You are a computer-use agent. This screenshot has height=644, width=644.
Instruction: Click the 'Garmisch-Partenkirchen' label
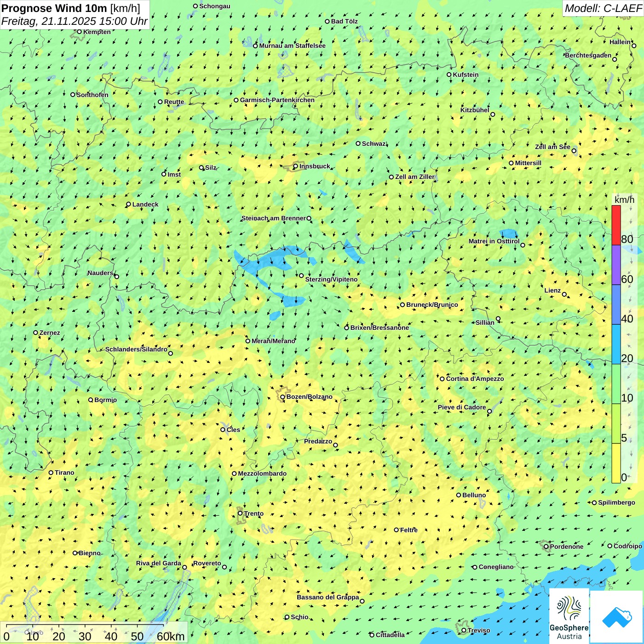[277, 100]
